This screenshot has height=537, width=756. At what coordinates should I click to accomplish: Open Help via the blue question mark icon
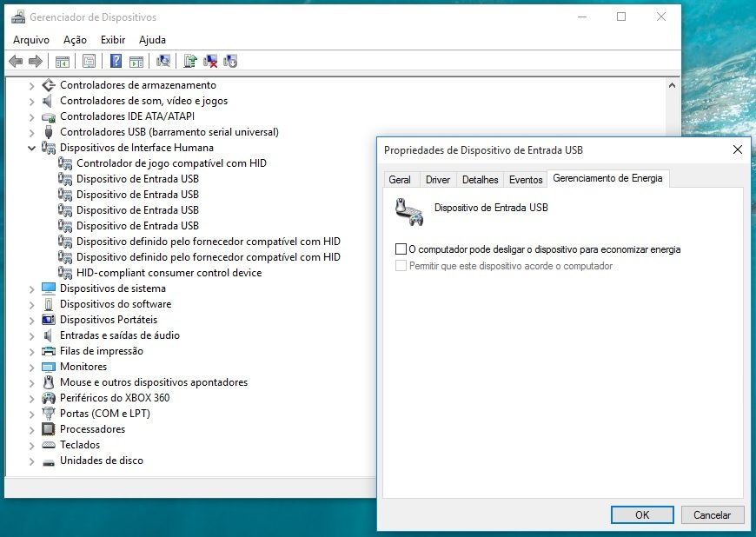(x=116, y=61)
